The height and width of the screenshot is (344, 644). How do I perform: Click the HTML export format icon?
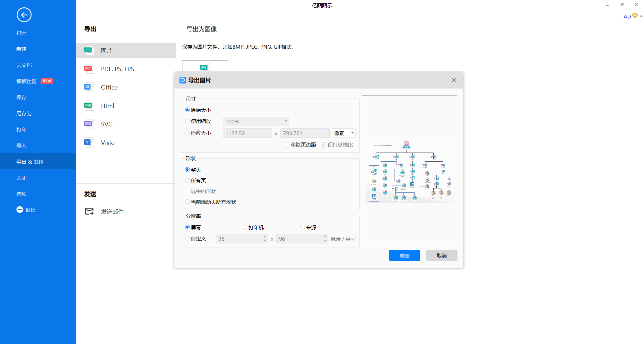(89, 106)
